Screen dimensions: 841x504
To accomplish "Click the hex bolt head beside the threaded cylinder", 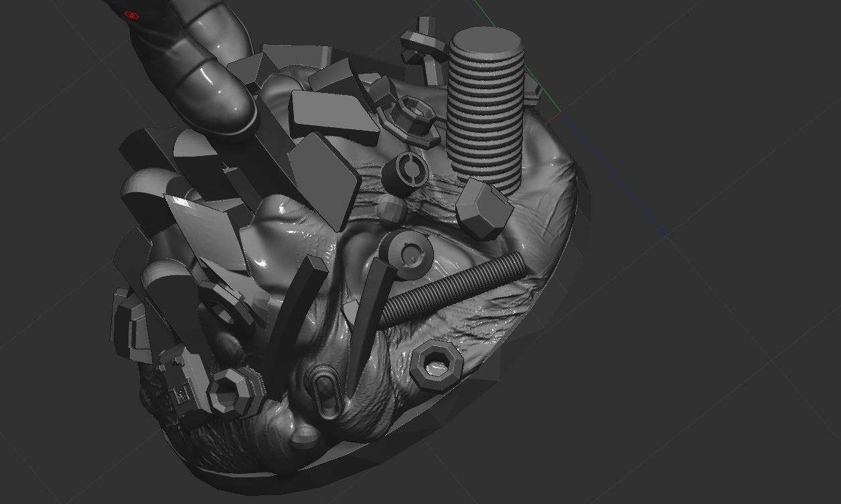I will 483,208.
